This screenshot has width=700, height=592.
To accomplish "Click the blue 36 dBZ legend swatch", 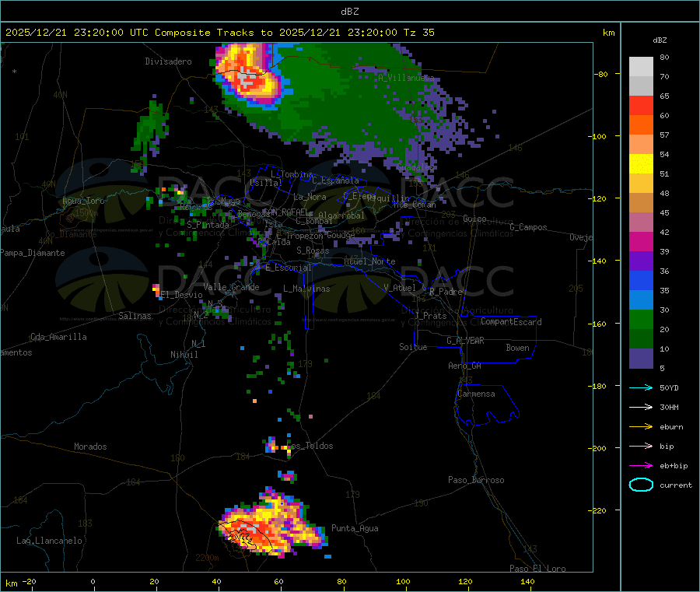I will point(641,280).
